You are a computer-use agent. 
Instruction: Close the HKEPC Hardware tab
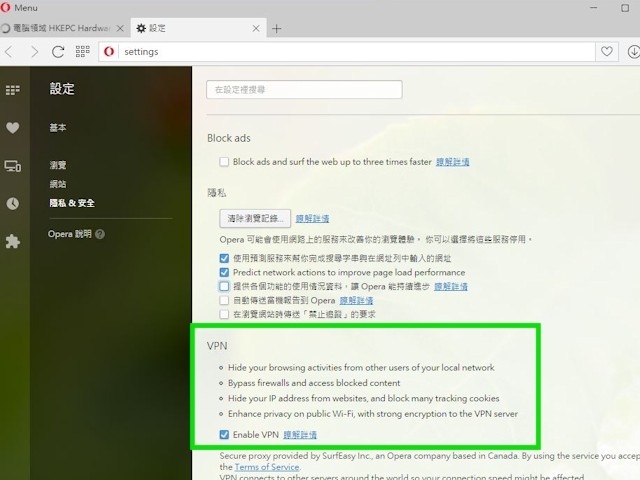click(120, 28)
